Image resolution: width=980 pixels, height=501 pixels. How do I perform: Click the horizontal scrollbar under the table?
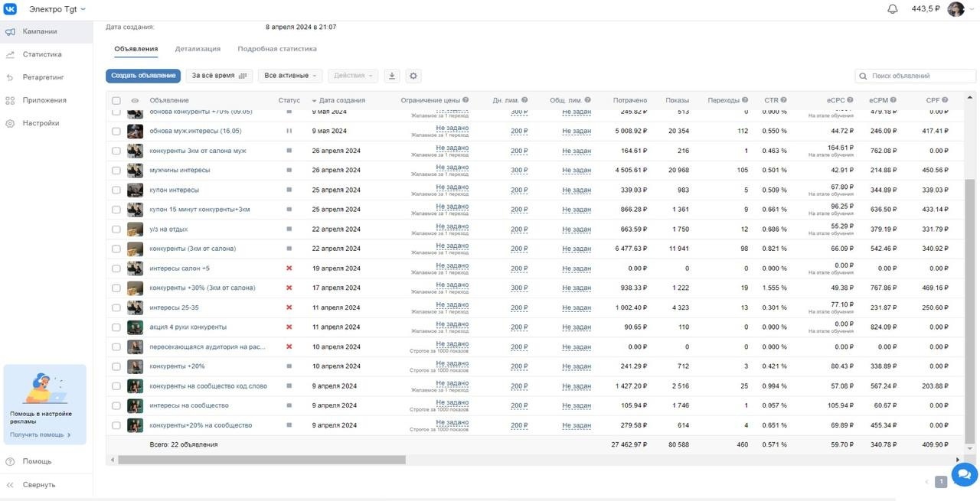pos(262,460)
